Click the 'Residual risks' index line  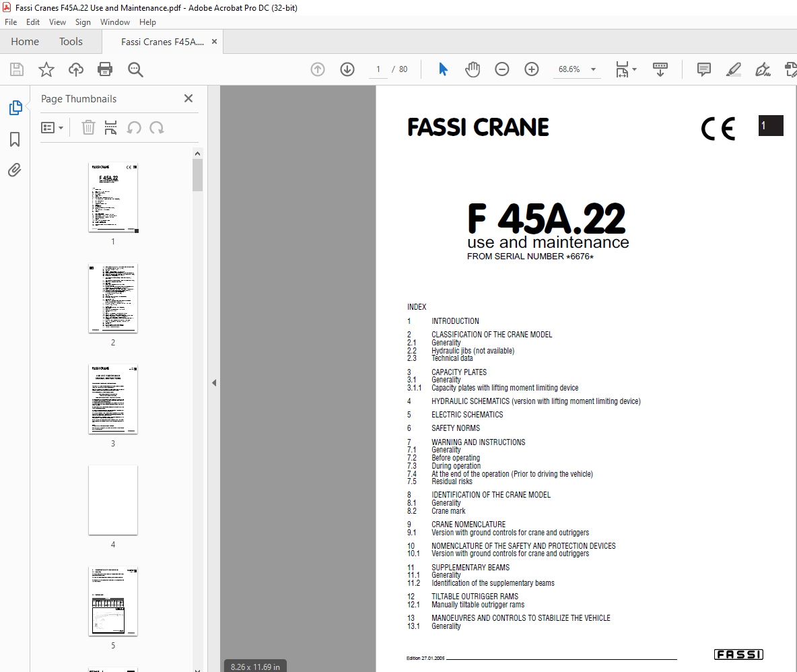(x=452, y=481)
